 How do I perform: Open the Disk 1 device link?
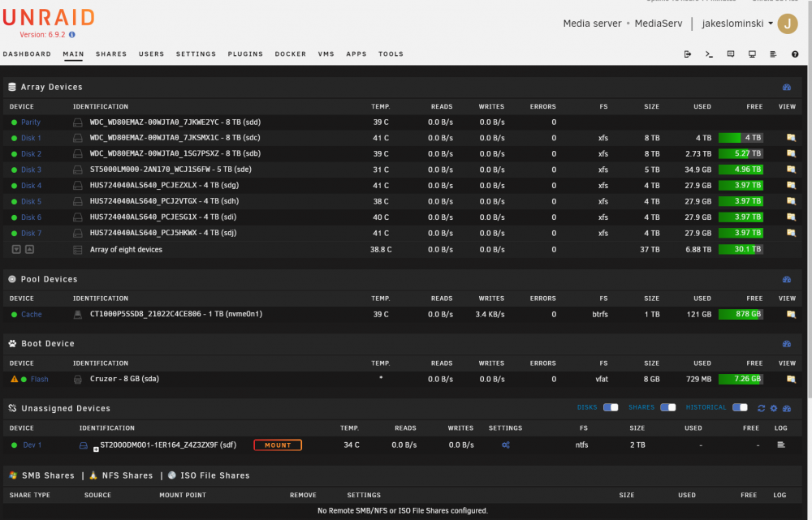click(x=31, y=138)
